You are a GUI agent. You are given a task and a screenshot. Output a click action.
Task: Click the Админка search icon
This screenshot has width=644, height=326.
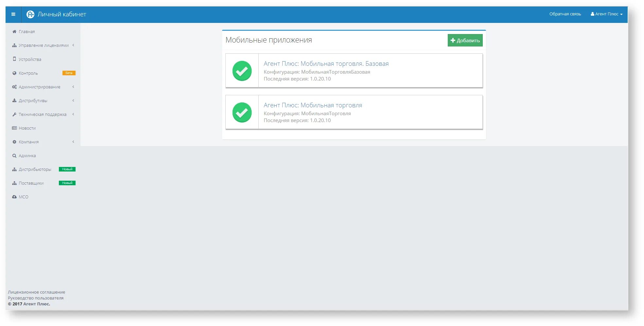tap(14, 155)
